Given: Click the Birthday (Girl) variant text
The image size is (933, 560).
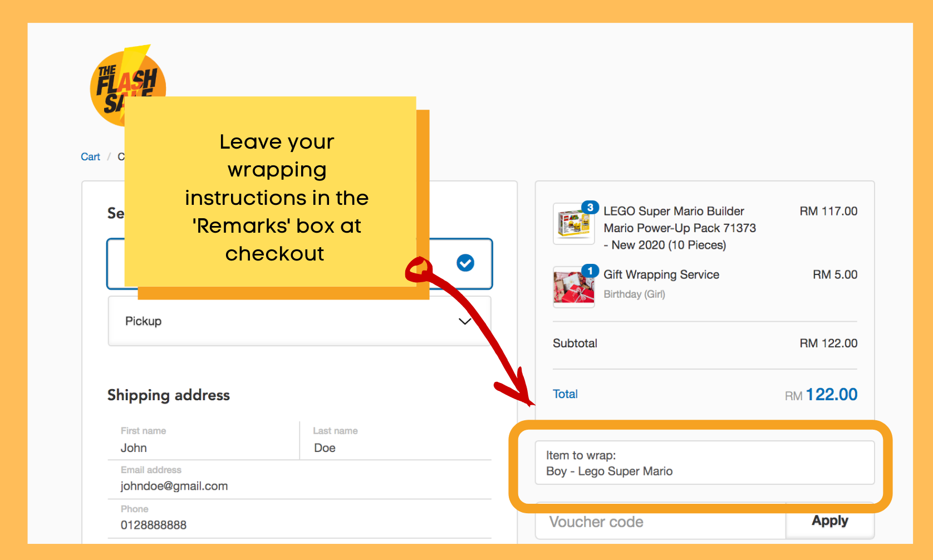Looking at the screenshot, I should 635,294.
